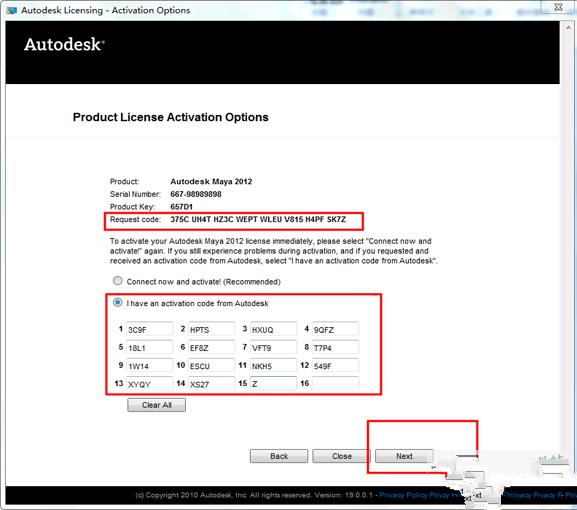This screenshot has width=577, height=510.
Task: Click the Close button
Action: 341,456
